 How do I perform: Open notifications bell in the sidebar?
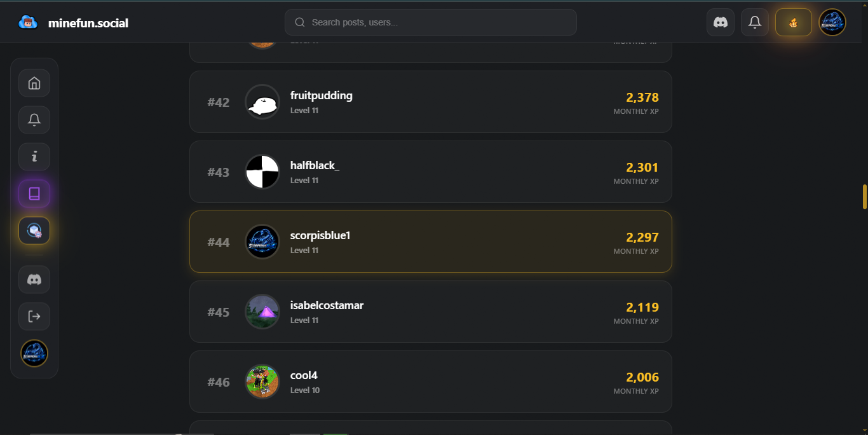click(34, 120)
